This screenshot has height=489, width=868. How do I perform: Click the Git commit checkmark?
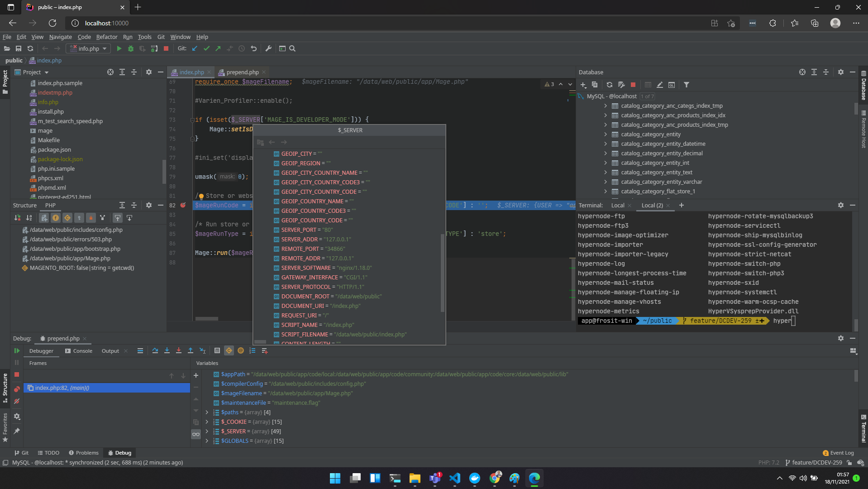click(x=206, y=48)
